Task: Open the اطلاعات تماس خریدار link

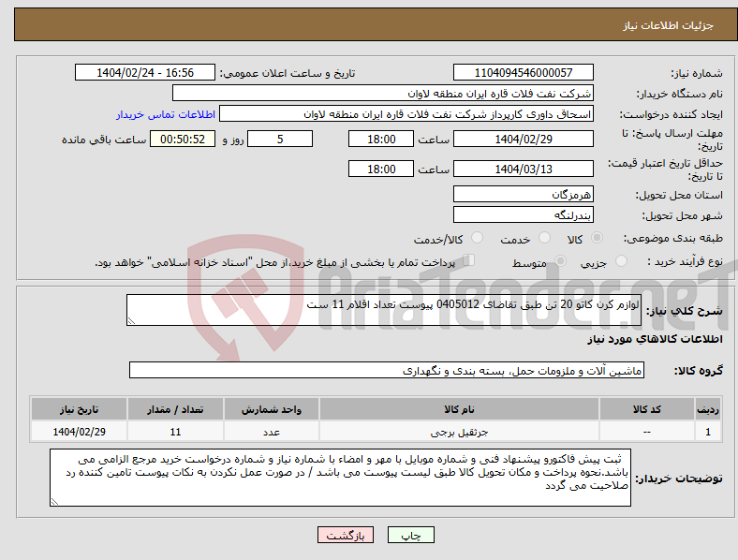Action: [x=166, y=114]
